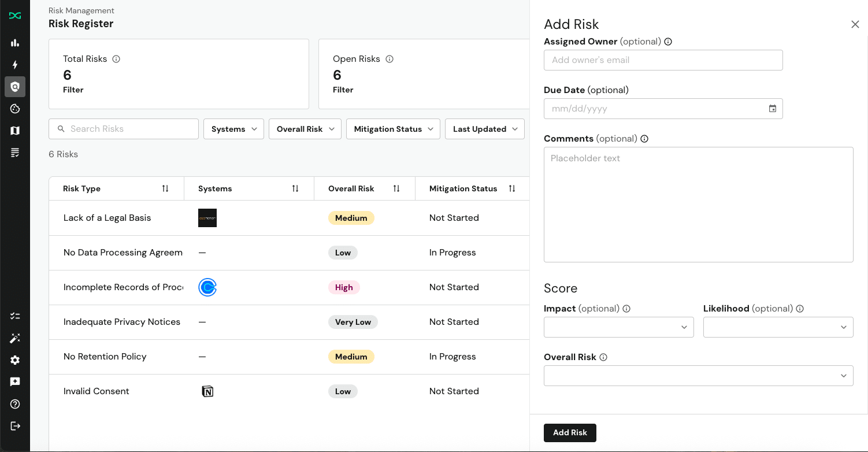
Task: Open the Mitigation Status filter
Action: pos(393,129)
